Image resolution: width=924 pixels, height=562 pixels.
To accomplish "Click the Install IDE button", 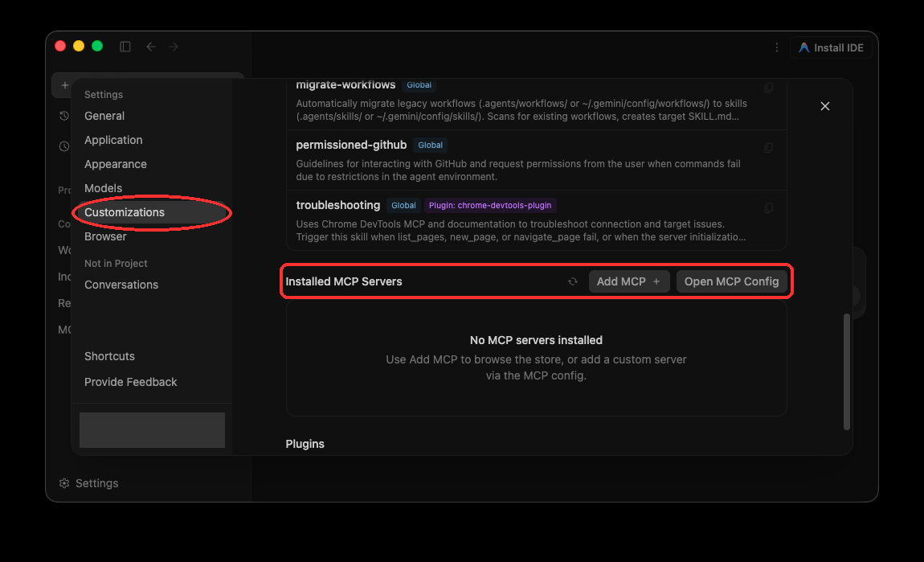I will (x=831, y=47).
